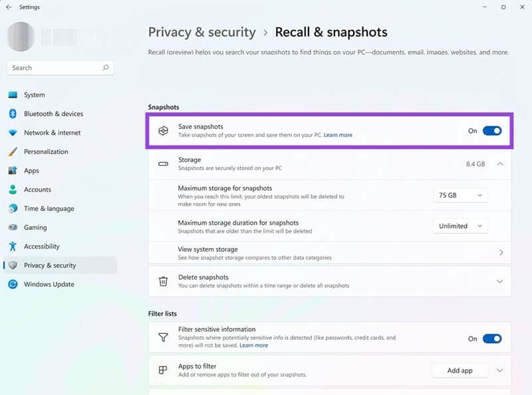Image resolution: width=532 pixels, height=395 pixels.
Task: Click the Personalization paintbrush icon
Action: [x=13, y=152]
